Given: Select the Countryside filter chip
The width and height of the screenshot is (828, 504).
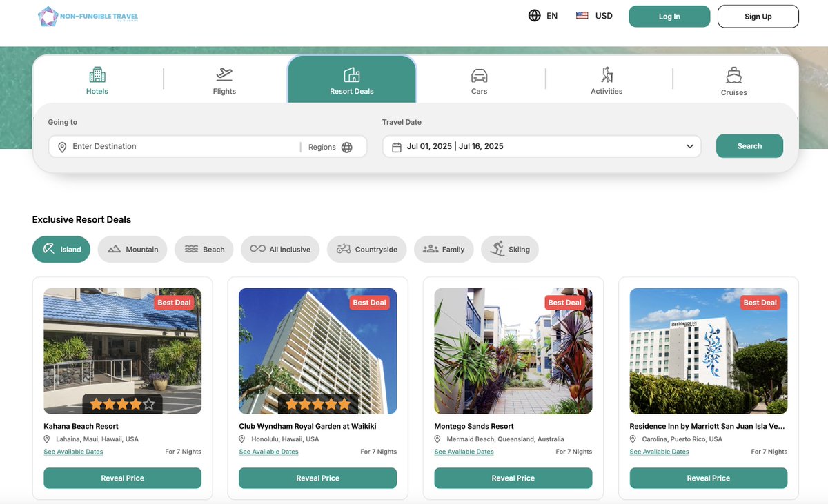Looking at the screenshot, I should pos(367,250).
